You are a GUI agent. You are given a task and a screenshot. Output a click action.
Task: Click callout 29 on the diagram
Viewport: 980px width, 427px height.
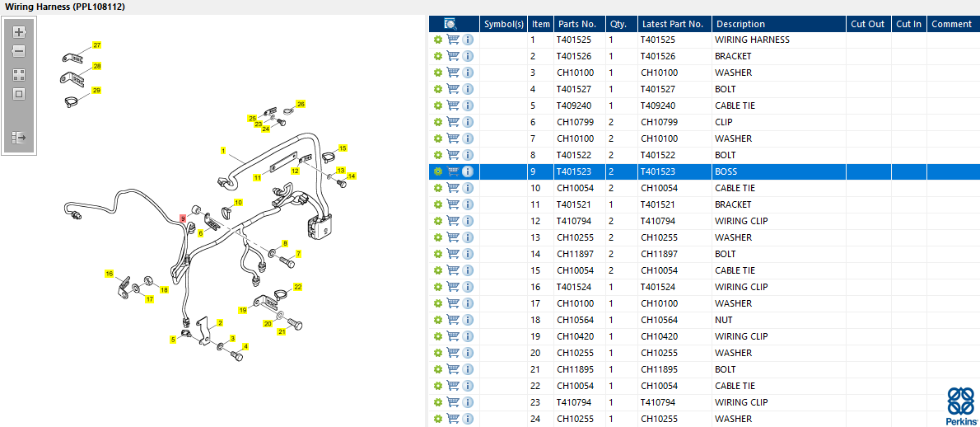tap(96, 90)
